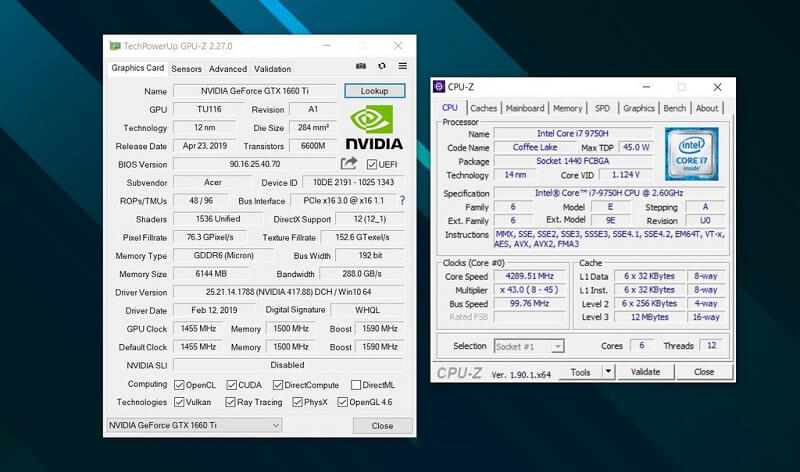Click the Driver Version field

point(288,292)
